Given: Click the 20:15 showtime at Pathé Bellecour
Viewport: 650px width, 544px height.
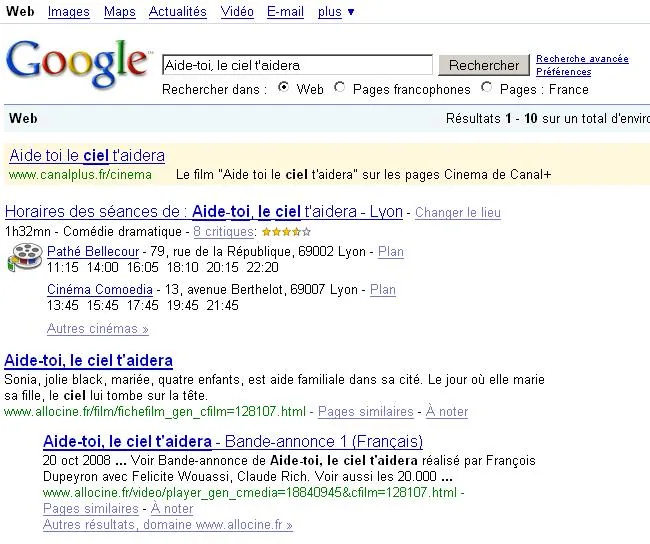Looking at the screenshot, I should [x=222, y=267].
